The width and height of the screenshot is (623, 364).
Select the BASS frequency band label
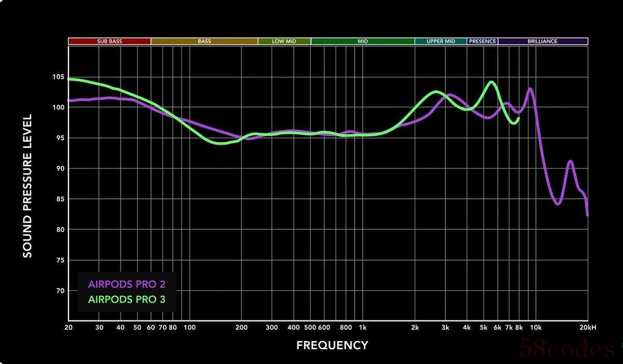(x=204, y=41)
